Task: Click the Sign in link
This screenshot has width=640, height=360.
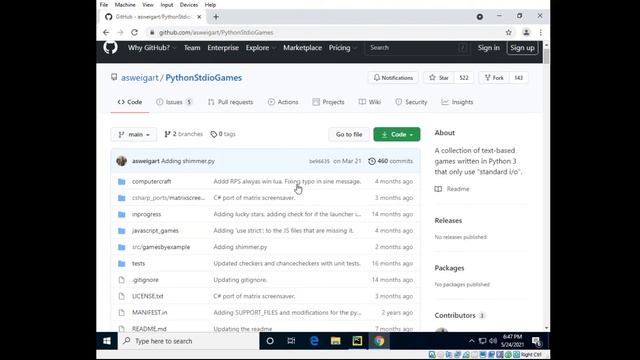Action: pyautogui.click(x=489, y=48)
